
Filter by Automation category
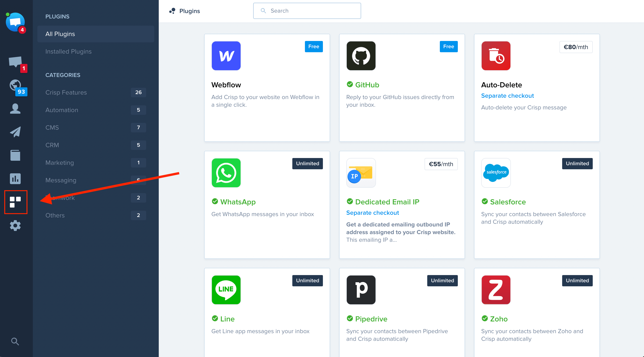pos(96,110)
